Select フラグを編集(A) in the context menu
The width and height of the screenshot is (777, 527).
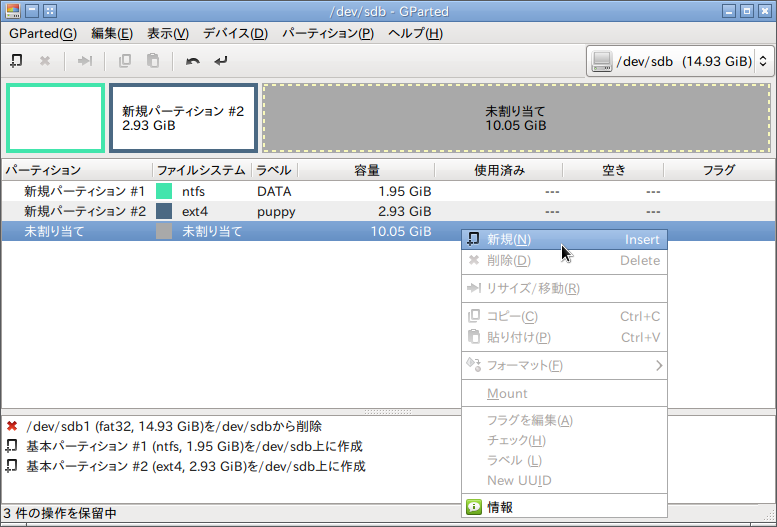564,420
